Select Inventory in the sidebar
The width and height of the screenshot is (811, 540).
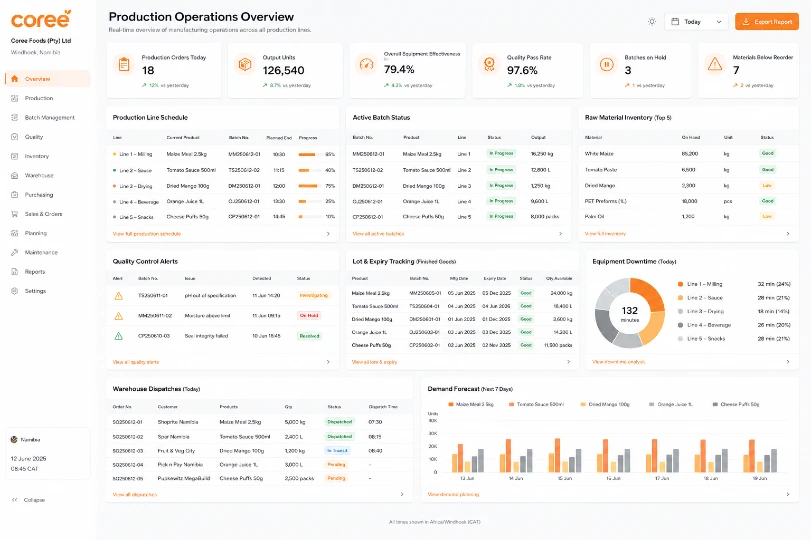coord(47,156)
